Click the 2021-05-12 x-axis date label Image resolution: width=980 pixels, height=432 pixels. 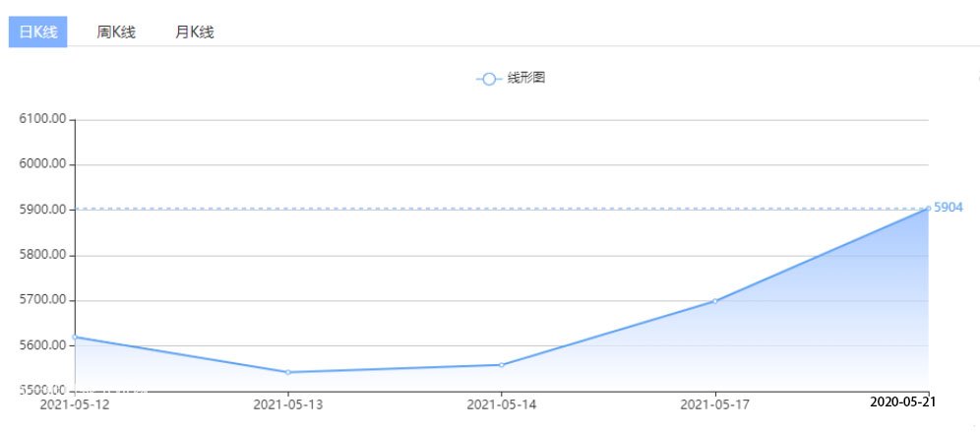coord(75,403)
